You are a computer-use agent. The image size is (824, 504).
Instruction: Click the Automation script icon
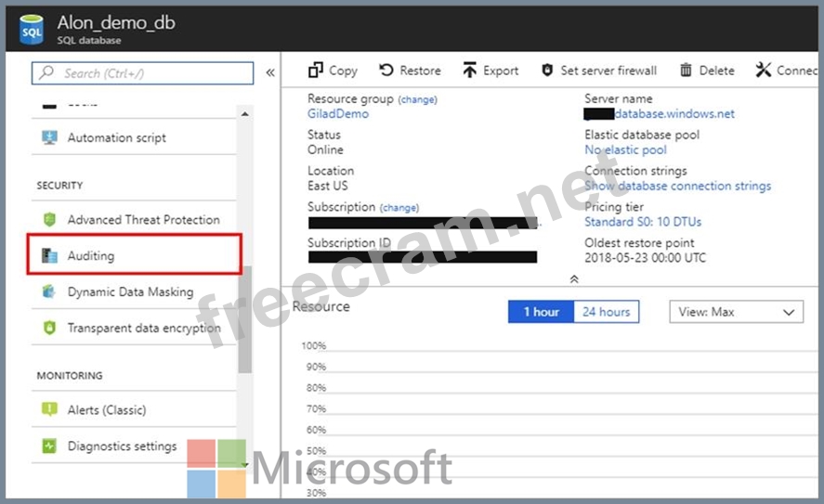coord(49,137)
